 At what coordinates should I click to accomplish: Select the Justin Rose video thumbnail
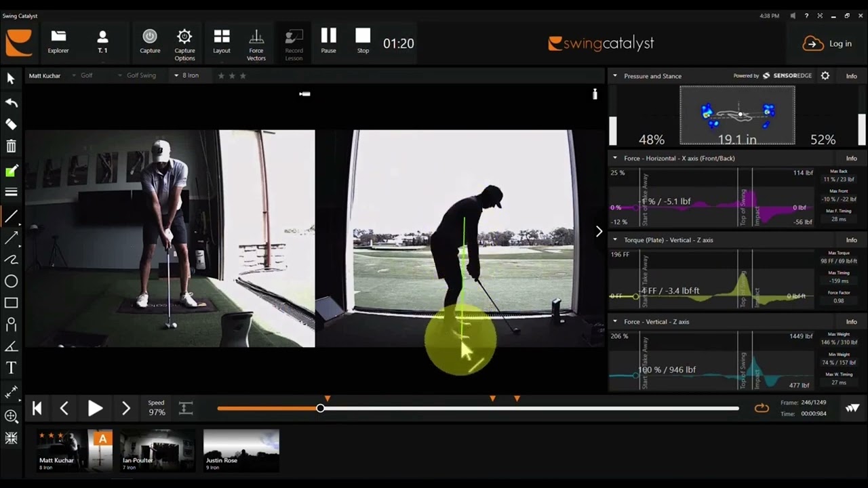[241, 450]
